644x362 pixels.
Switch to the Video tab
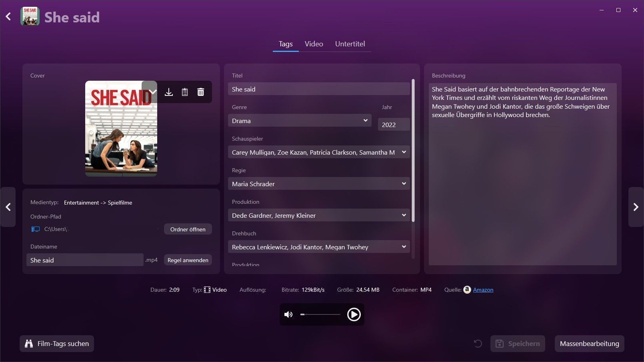tap(314, 44)
